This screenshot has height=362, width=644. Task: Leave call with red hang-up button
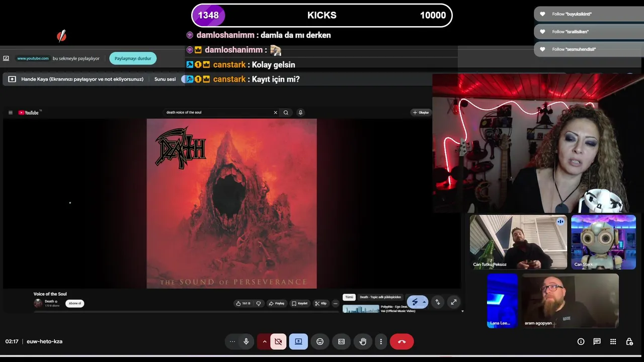[401, 341]
